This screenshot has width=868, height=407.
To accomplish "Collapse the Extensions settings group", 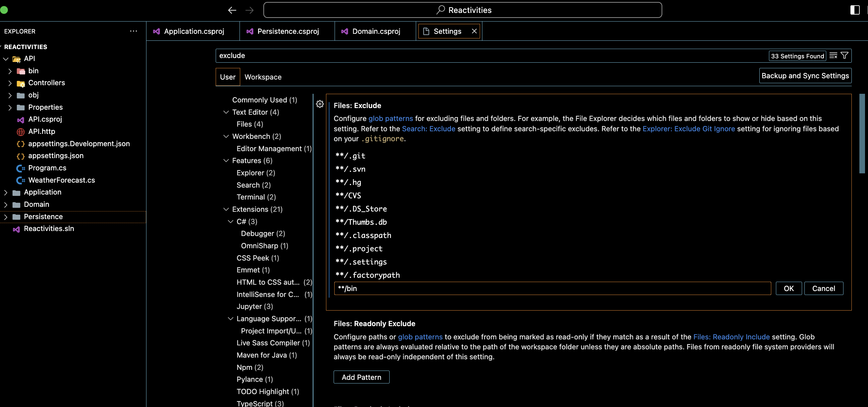I will pos(226,209).
